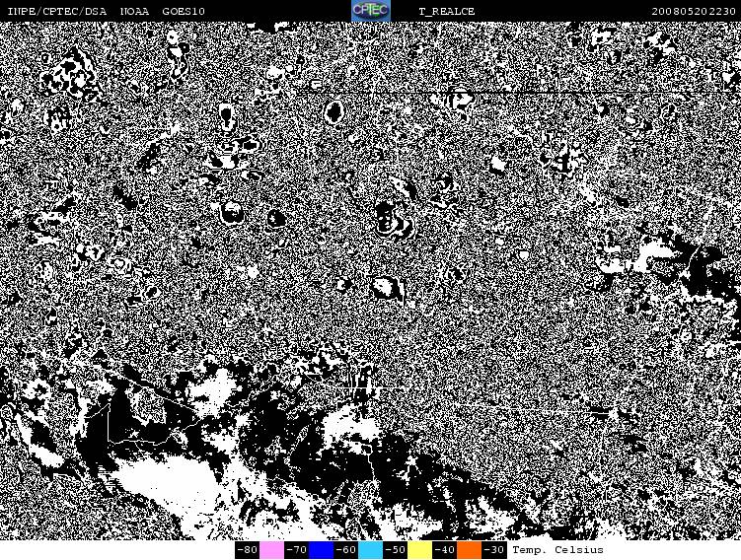The height and width of the screenshot is (560, 741).
Task: Click the -60 temperature legend label
Action: 345,550
